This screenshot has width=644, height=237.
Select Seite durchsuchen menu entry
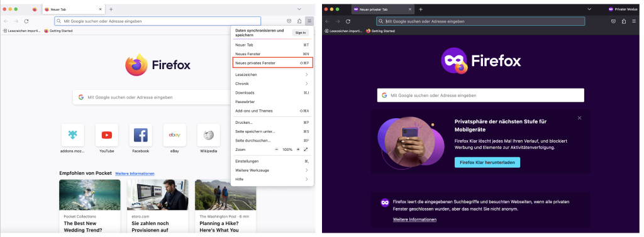272,140
